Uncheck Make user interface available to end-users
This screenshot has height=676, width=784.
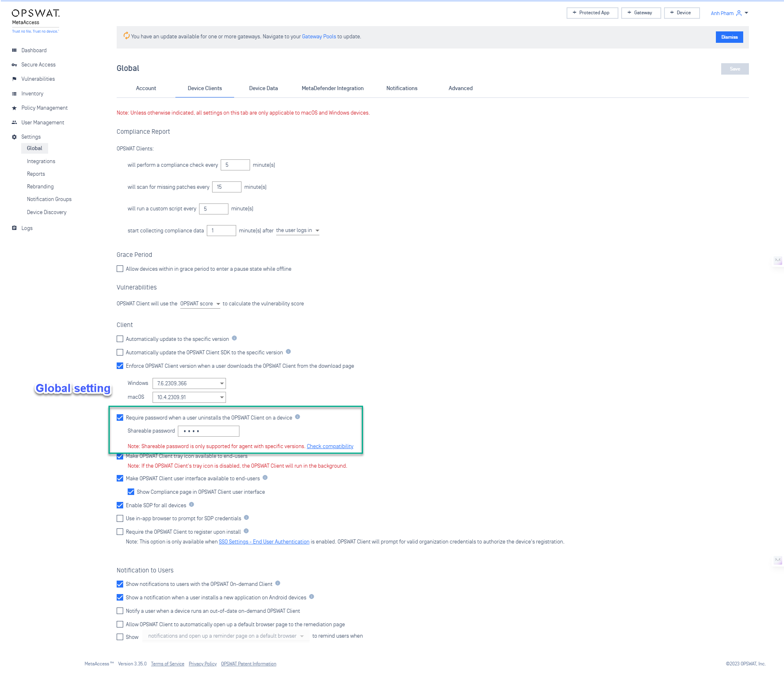point(120,479)
